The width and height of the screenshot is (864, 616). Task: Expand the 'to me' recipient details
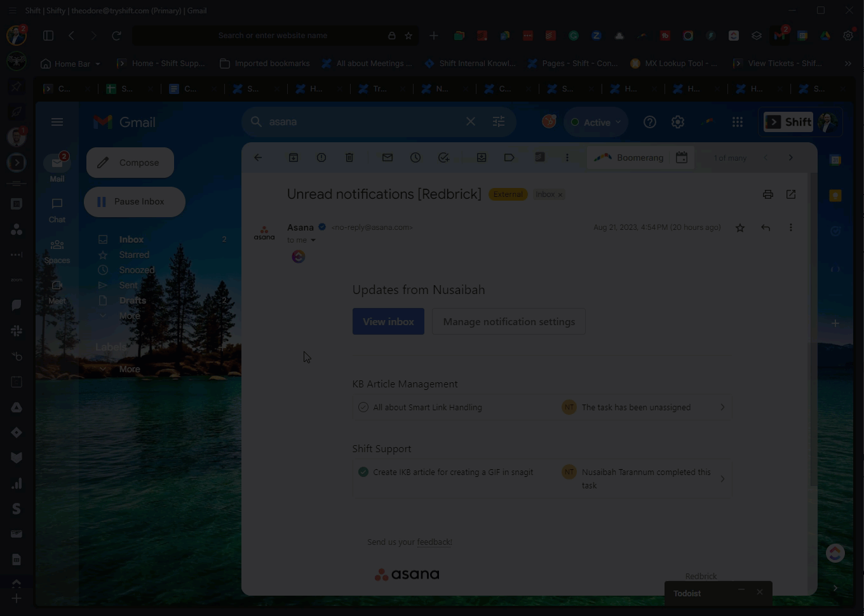313,240
